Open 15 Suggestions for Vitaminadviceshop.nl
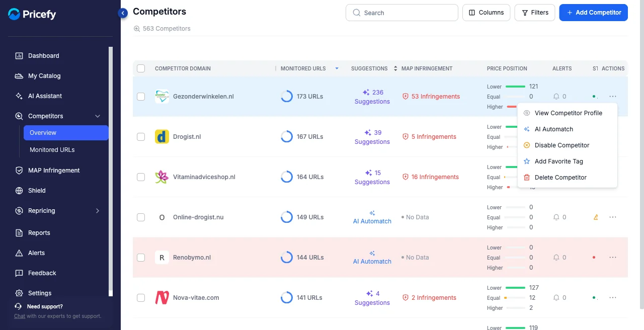This screenshot has height=330, width=644. click(372, 177)
